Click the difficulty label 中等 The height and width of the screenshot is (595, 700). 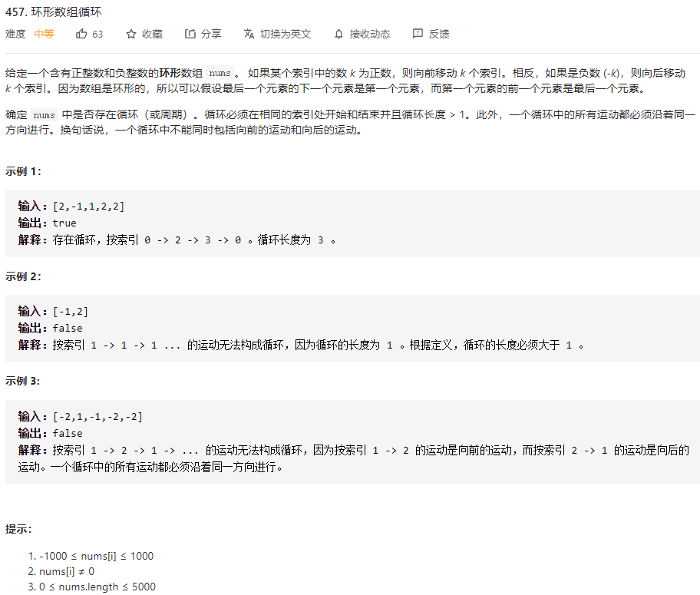click(44, 34)
